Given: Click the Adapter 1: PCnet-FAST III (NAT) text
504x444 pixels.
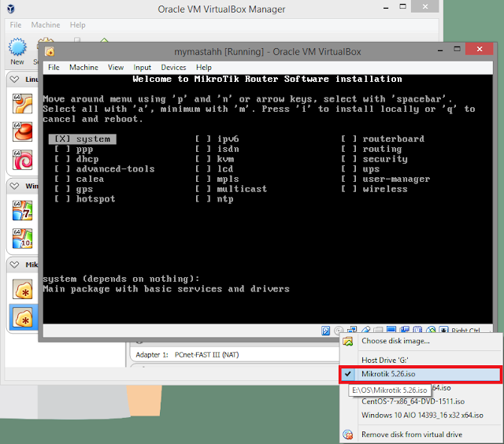Looking at the screenshot, I should 187,355.
